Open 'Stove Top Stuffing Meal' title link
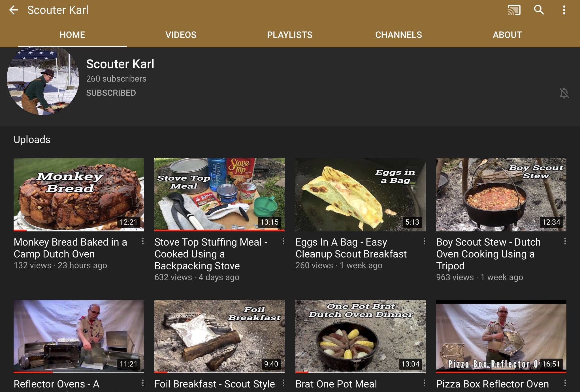Viewport: 580px width, 392px height. [211, 254]
